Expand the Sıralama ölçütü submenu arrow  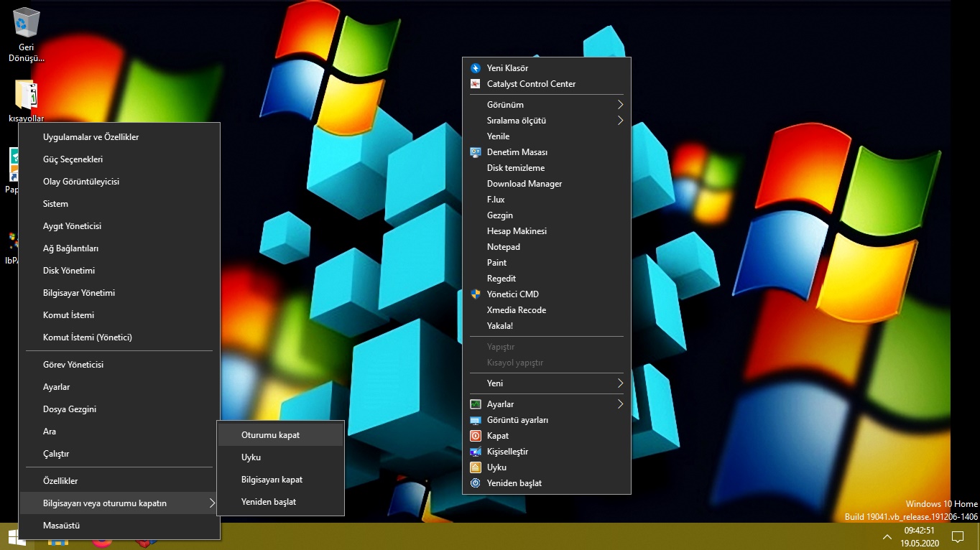point(620,121)
